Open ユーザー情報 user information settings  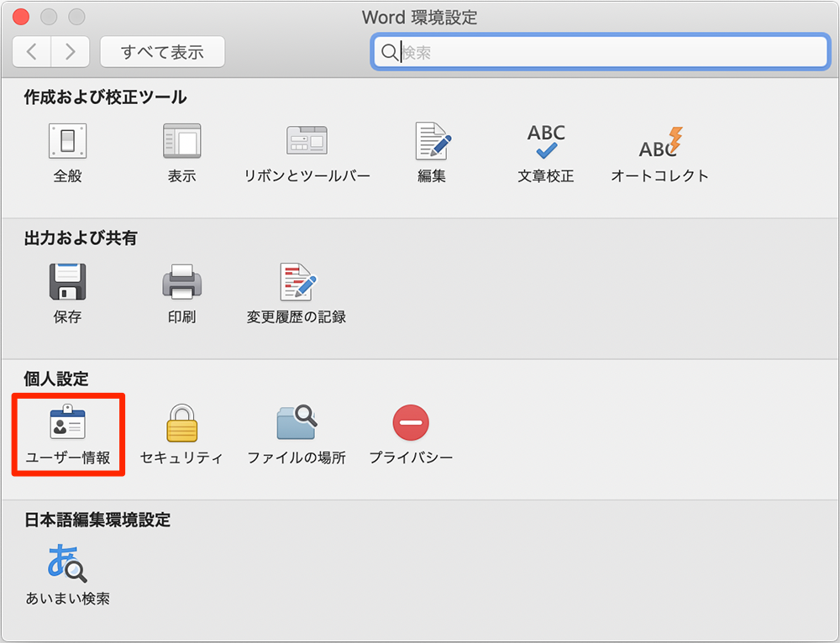[x=68, y=435]
